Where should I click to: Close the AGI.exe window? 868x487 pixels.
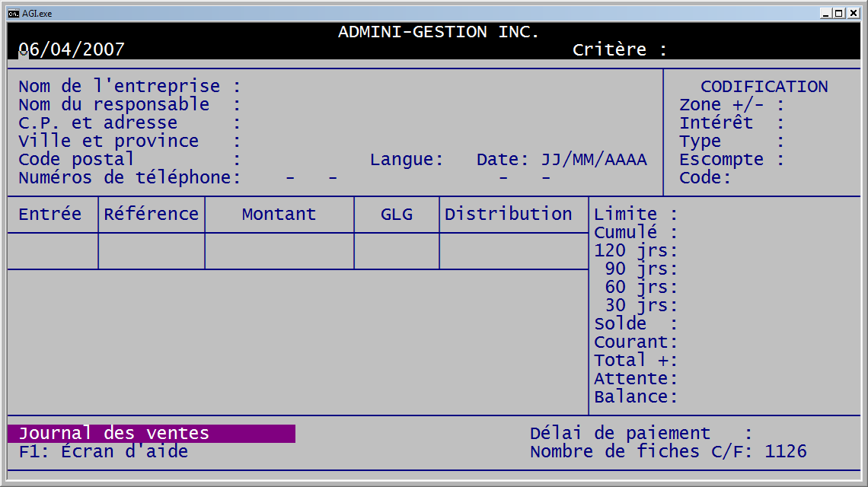(x=852, y=13)
